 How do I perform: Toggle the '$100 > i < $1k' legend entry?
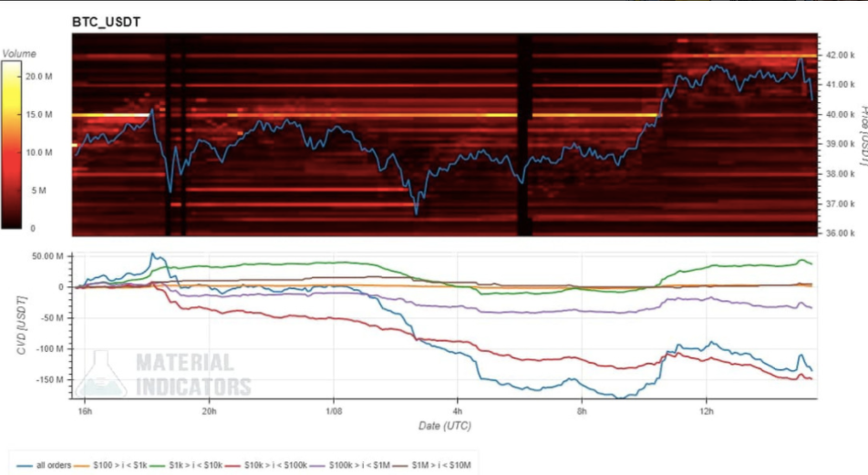click(116, 466)
